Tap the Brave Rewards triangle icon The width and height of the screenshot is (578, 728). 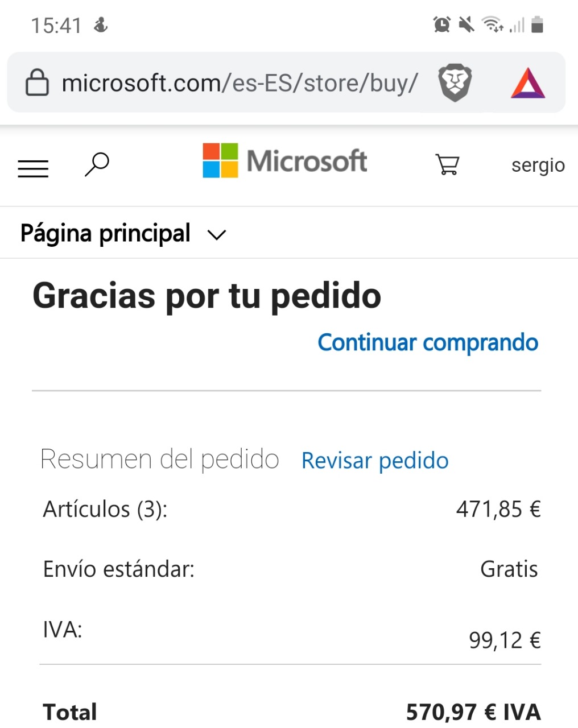pos(527,83)
